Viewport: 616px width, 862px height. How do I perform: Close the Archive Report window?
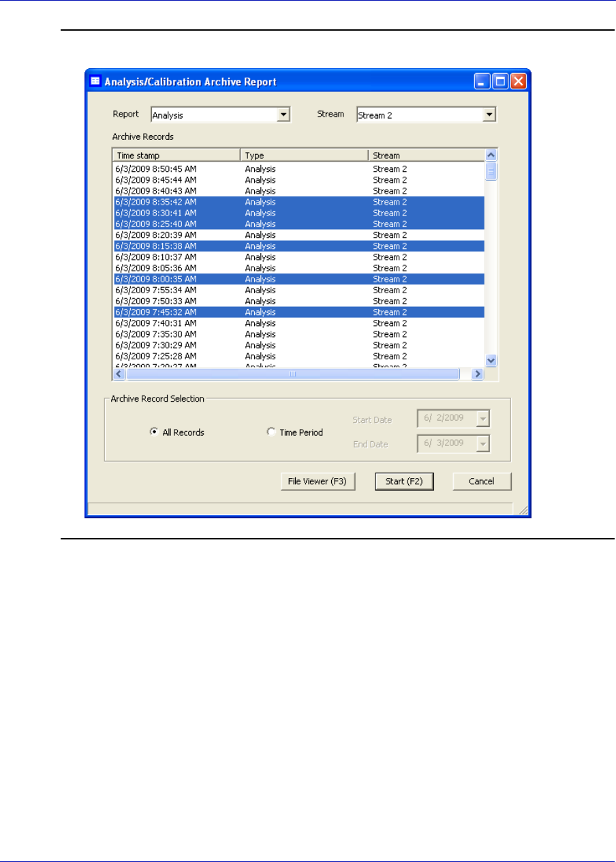[x=519, y=82]
